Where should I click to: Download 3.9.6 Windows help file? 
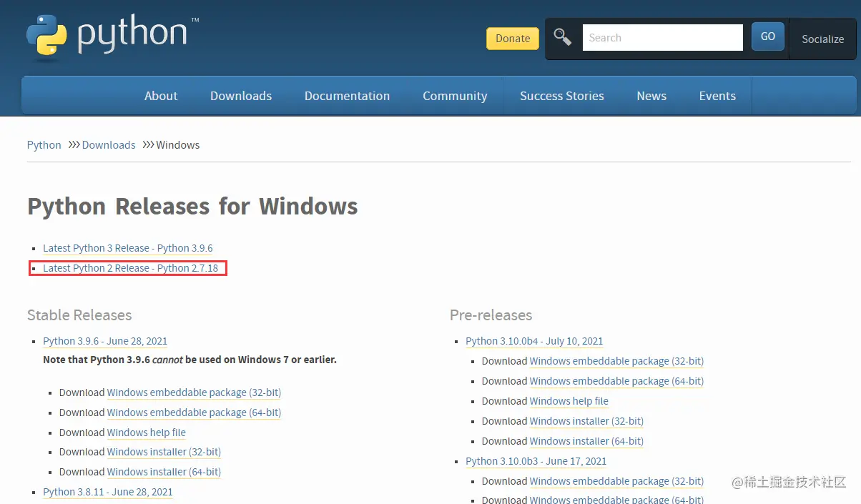point(147,433)
